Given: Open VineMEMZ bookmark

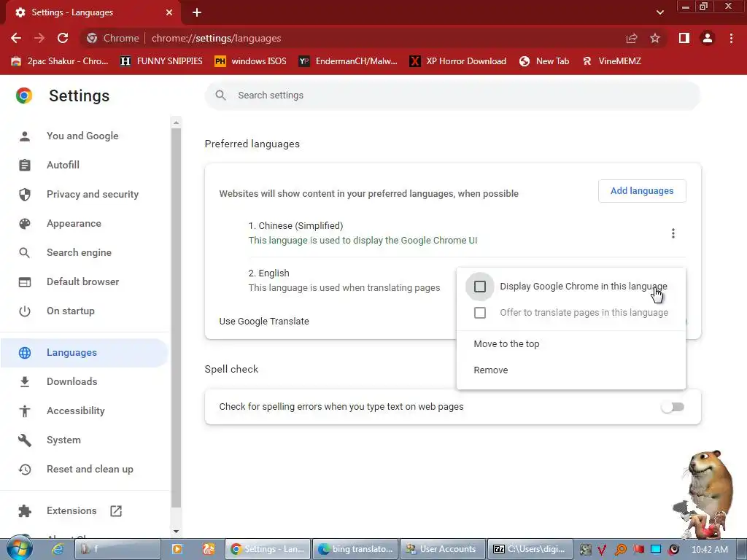Looking at the screenshot, I should pos(612,61).
